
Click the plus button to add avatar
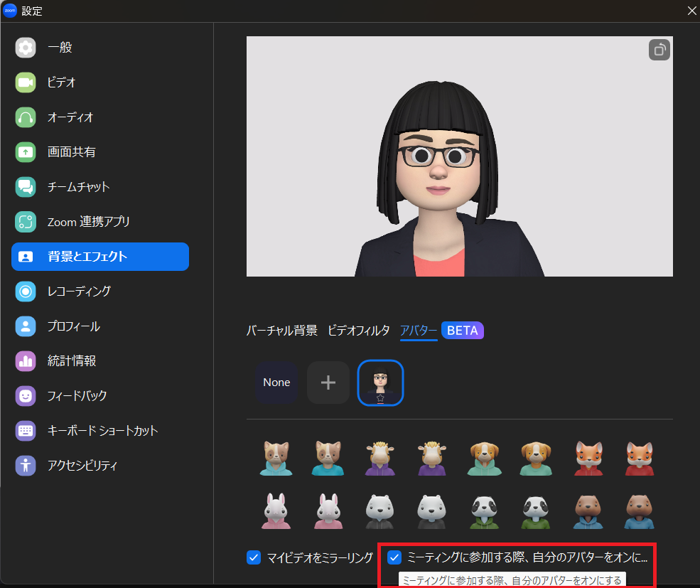coord(328,383)
